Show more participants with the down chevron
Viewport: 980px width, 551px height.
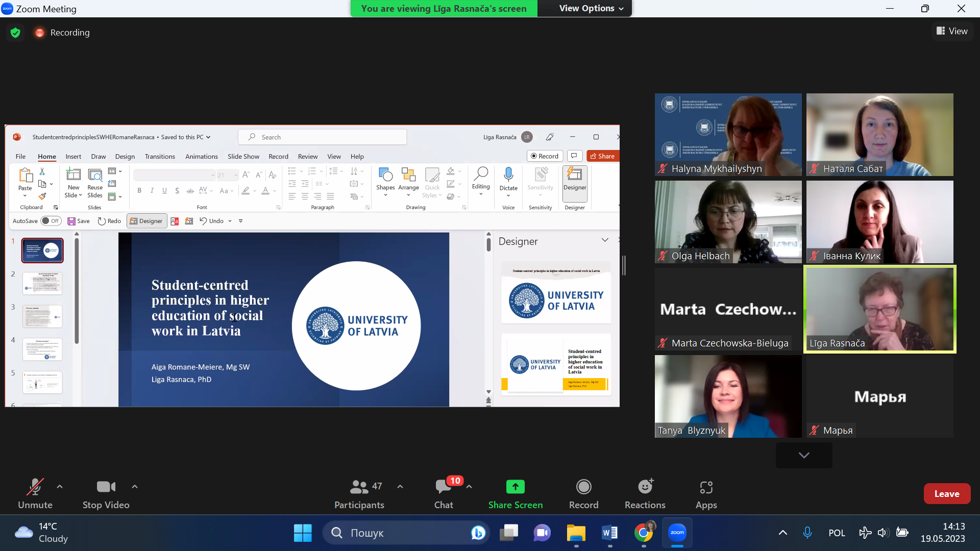(x=803, y=455)
